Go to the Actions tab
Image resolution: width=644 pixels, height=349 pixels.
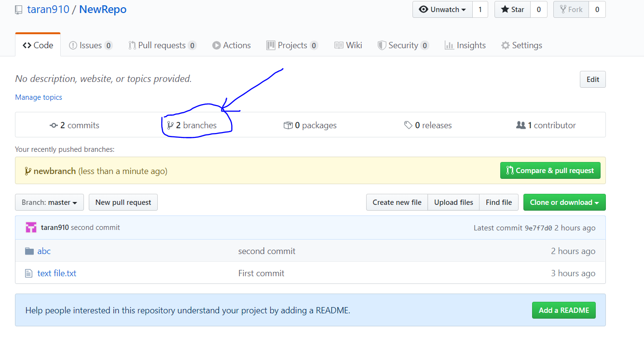pyautogui.click(x=232, y=45)
